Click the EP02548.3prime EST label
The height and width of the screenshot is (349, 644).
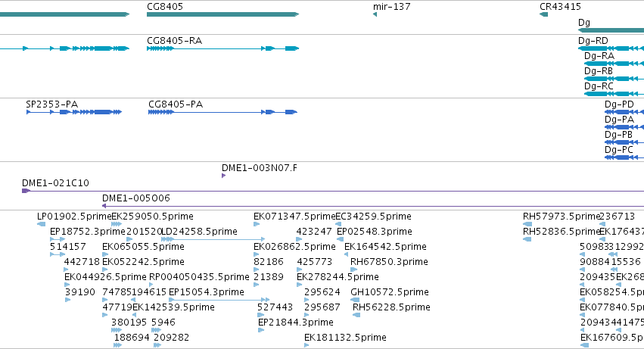375,232
